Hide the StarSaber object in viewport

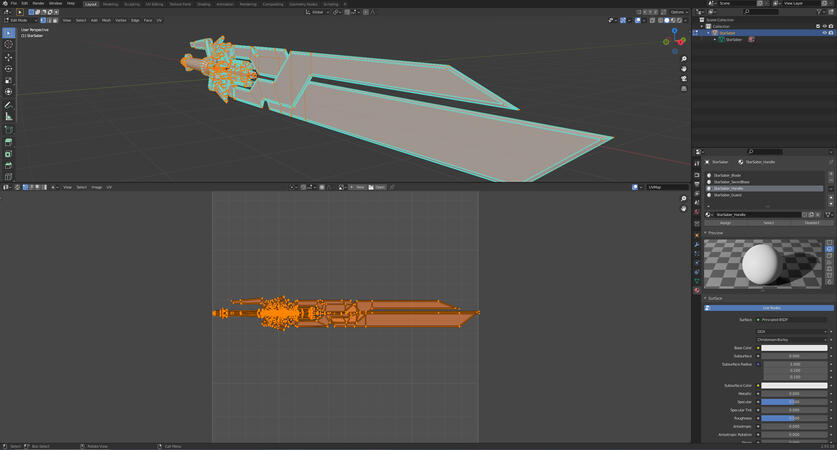[824, 33]
